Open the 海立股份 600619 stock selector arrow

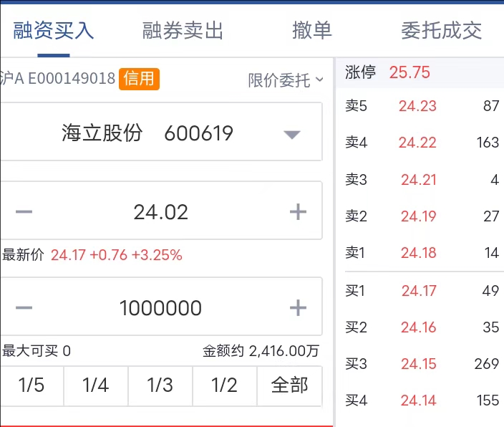(292, 133)
